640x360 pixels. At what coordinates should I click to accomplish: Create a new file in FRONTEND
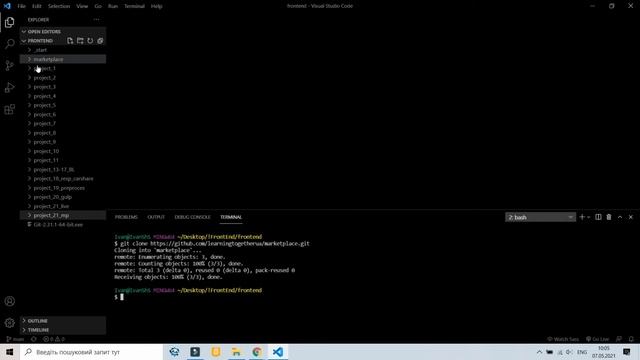(70, 41)
